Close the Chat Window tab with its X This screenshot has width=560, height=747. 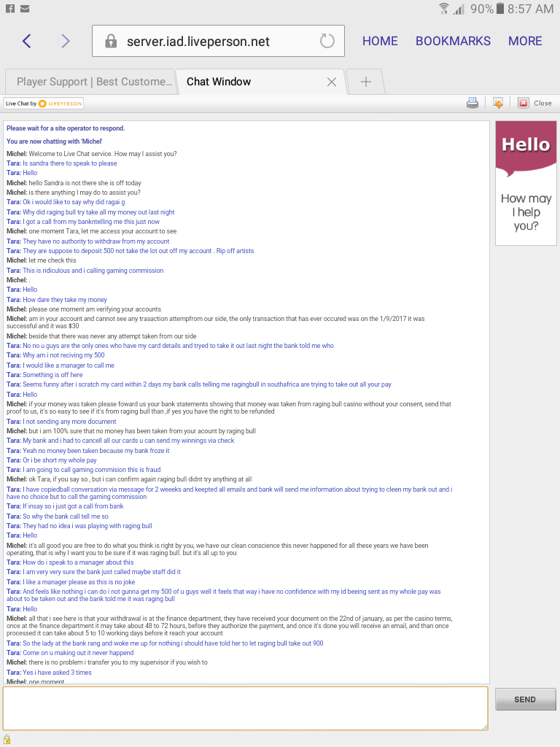tap(332, 82)
